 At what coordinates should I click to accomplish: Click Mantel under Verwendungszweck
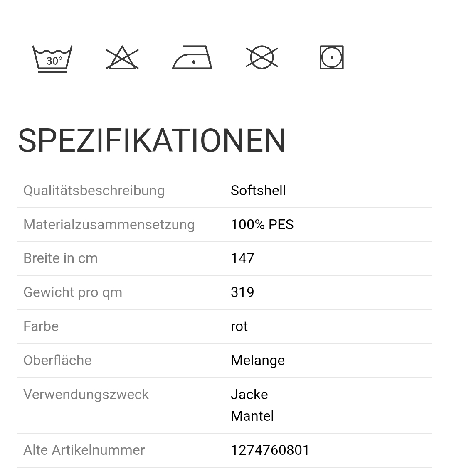click(x=252, y=416)
